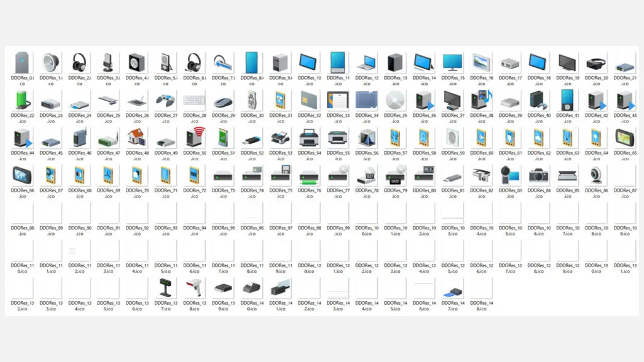Click the DDORes_38 media server icon
Image resolution: width=644 pixels, height=362 pixels.
[481, 100]
